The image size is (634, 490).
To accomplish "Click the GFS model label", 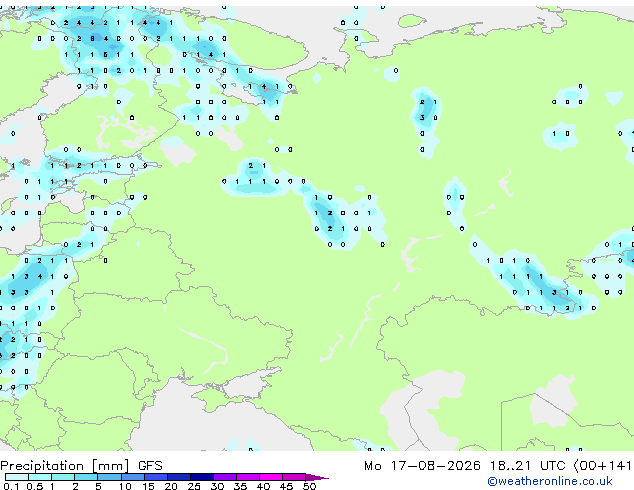I will (x=150, y=466).
